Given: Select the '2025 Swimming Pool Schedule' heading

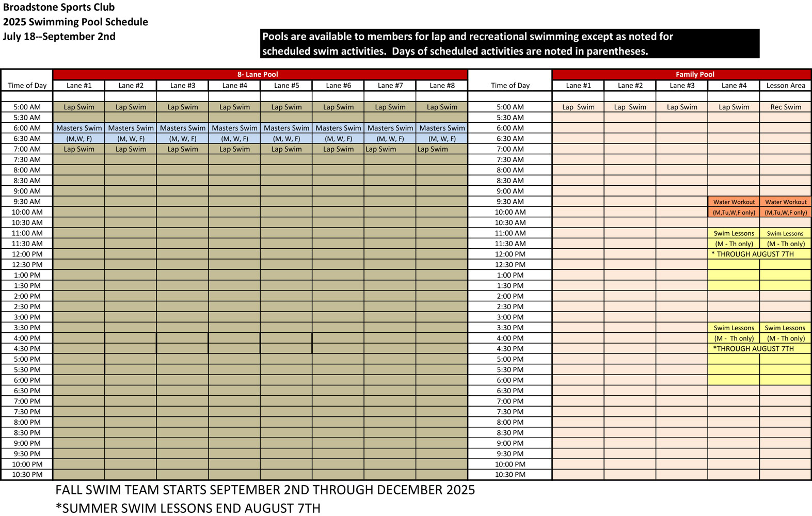Looking at the screenshot, I should pyautogui.click(x=75, y=22).
